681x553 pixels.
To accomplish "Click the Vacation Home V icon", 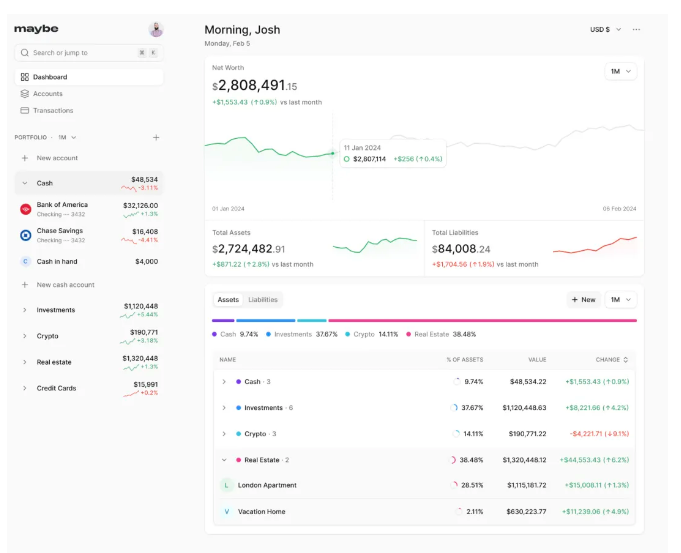I will point(226,511).
